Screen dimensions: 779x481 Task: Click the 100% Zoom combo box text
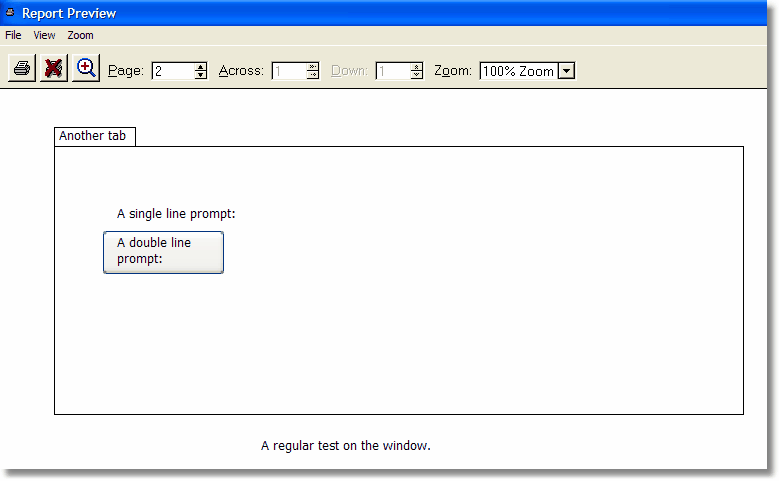pos(519,71)
